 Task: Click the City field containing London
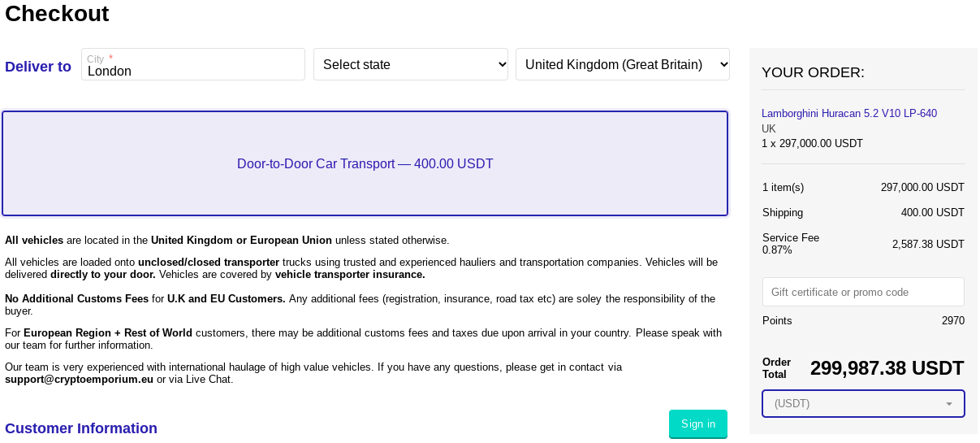click(193, 64)
